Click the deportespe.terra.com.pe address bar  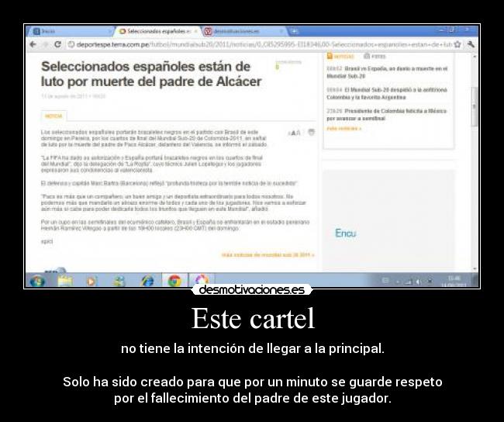pyautogui.click(x=261, y=44)
